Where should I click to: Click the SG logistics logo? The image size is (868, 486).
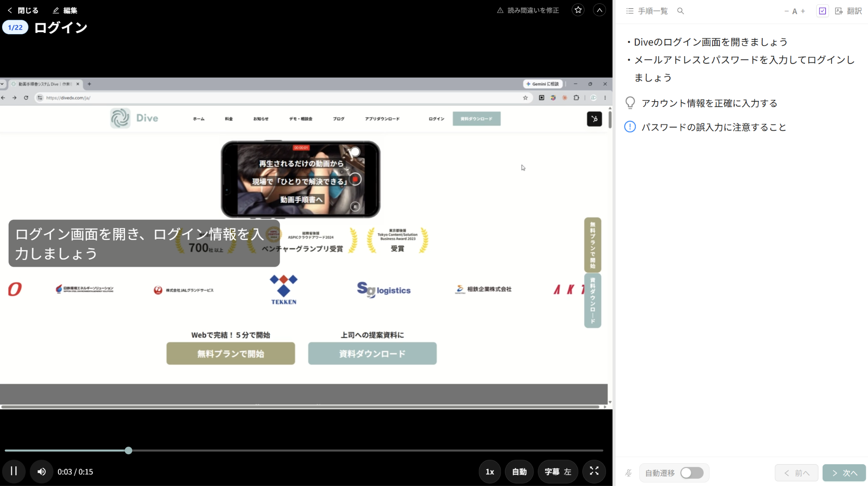point(384,290)
